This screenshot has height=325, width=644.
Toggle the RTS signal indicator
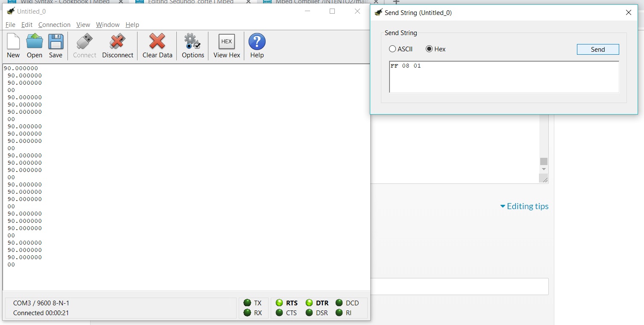(280, 303)
